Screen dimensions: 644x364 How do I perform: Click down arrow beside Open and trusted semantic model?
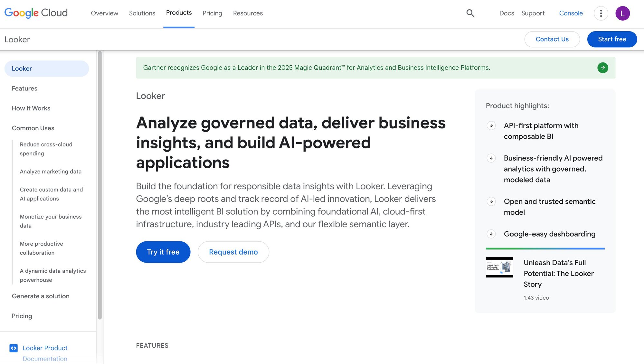[x=491, y=201]
